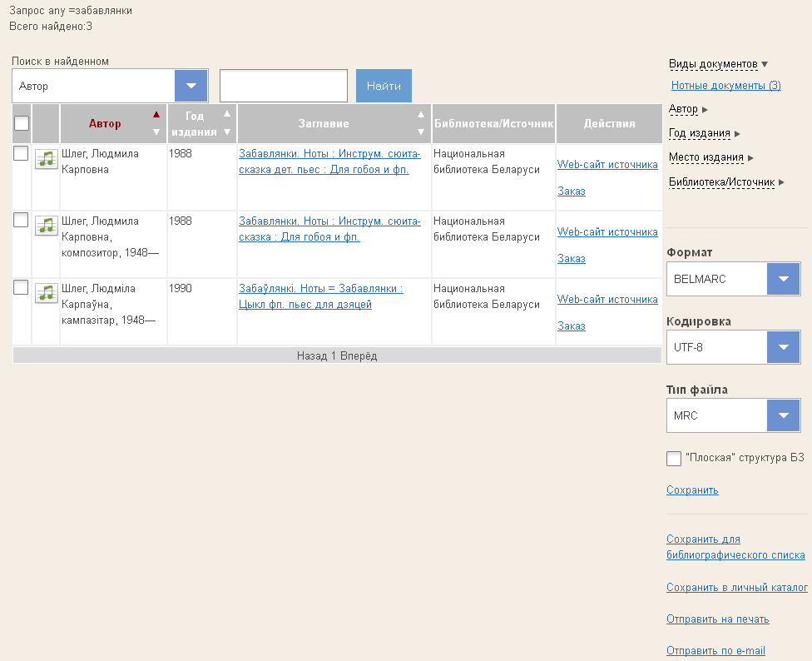The width and height of the screenshot is (812, 661).
Task: Open the Автор search field dropdown
Action: coord(191,86)
